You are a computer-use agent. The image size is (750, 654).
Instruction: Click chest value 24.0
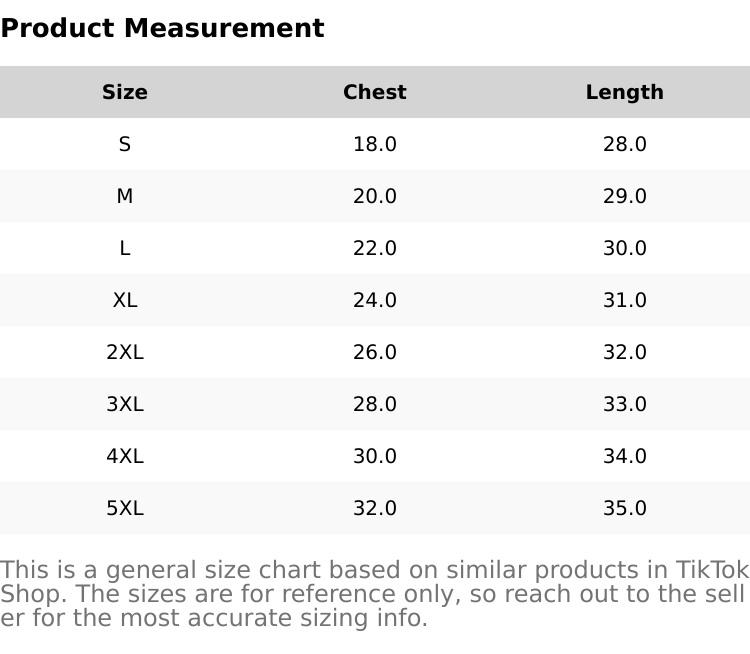[375, 300]
